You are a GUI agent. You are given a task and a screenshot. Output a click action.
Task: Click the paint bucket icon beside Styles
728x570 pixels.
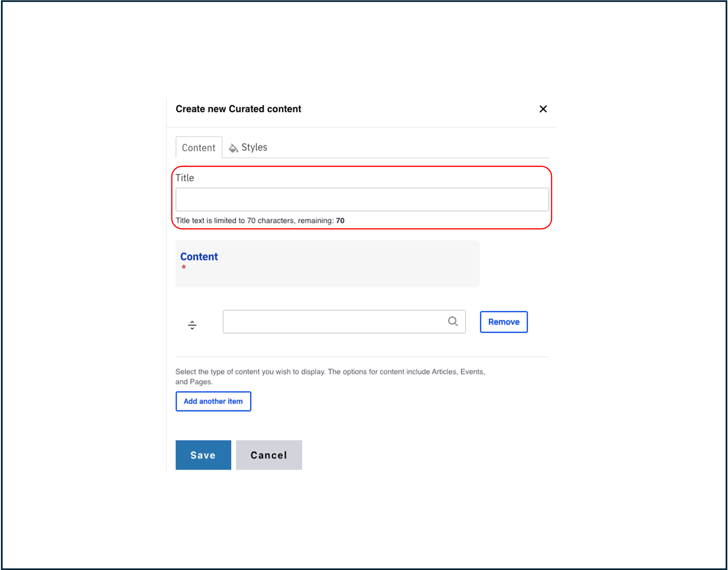point(233,148)
